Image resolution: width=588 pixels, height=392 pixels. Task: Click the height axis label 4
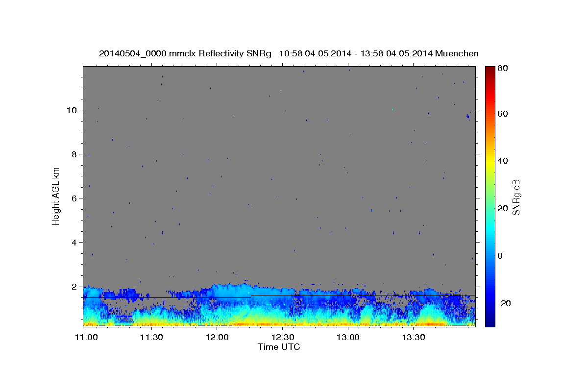75,242
